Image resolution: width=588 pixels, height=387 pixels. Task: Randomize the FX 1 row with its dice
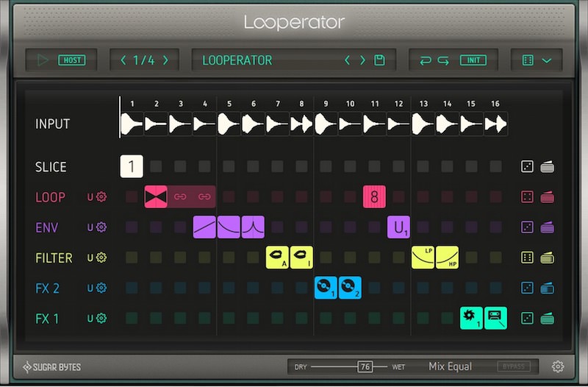coord(527,319)
